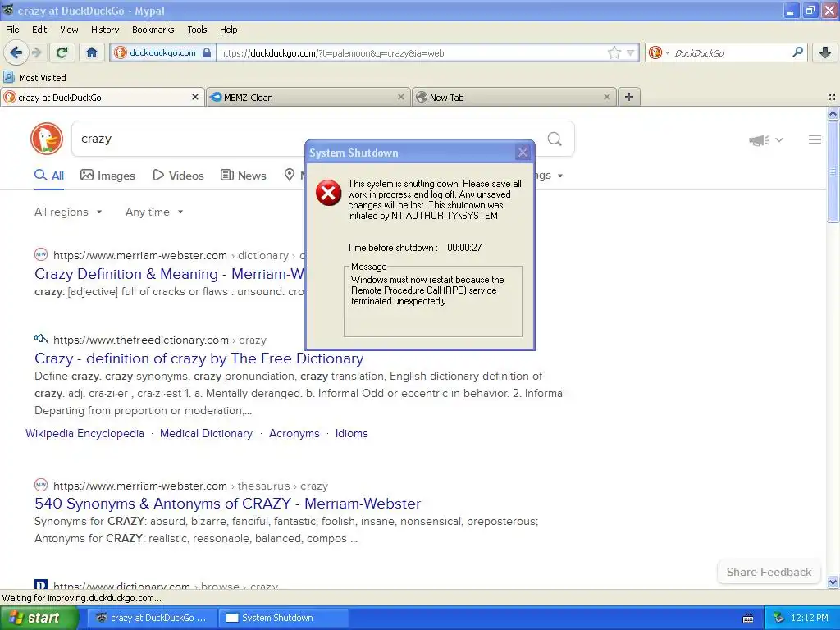Click the network tray icon
This screenshot has height=630, width=840.
(x=778, y=618)
